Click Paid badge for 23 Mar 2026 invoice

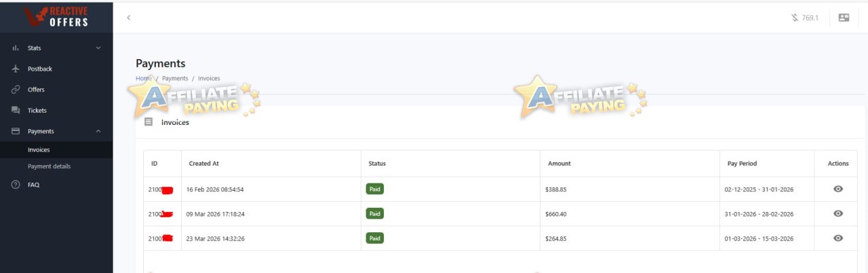click(375, 238)
